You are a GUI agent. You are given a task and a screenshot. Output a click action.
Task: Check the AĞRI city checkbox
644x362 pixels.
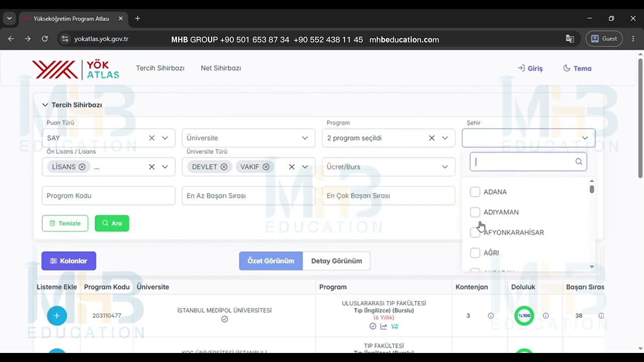475,253
